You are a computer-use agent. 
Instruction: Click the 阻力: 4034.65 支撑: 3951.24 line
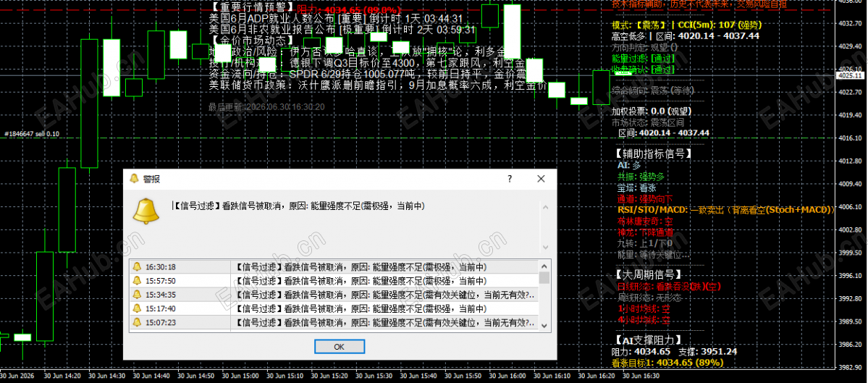pyautogui.click(x=674, y=351)
